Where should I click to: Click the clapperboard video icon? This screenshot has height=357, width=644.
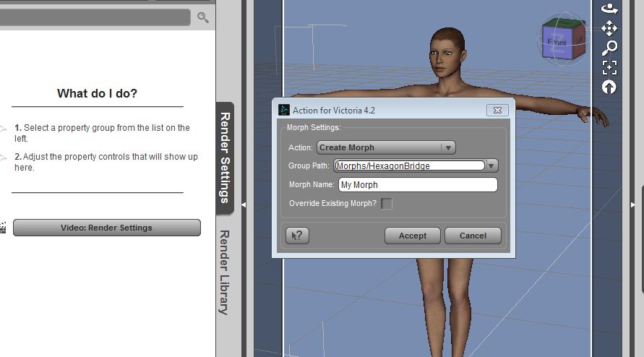click(3, 228)
